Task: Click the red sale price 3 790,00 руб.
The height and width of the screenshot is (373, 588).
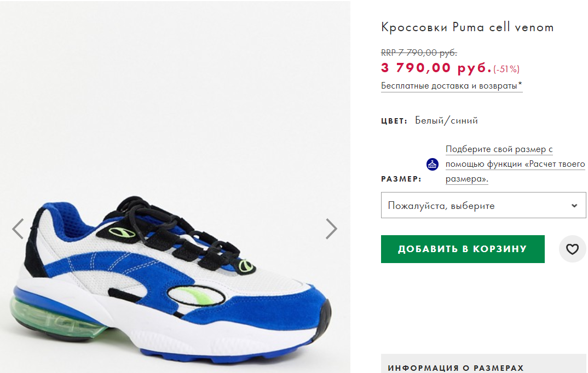Action: click(x=436, y=68)
